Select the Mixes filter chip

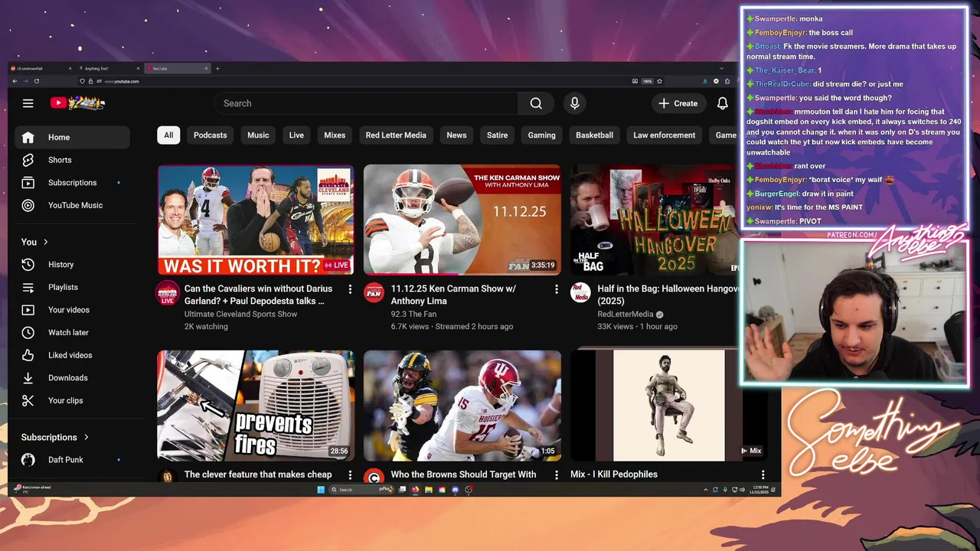click(335, 135)
